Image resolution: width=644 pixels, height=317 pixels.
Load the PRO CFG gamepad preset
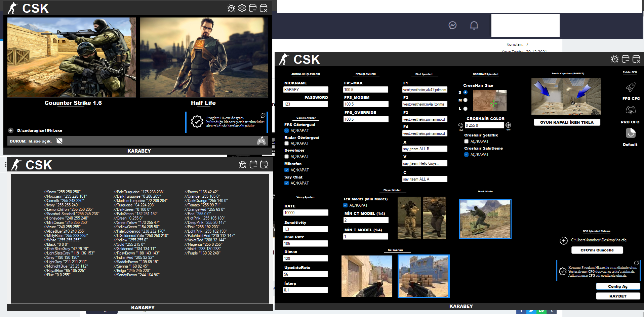(x=631, y=110)
